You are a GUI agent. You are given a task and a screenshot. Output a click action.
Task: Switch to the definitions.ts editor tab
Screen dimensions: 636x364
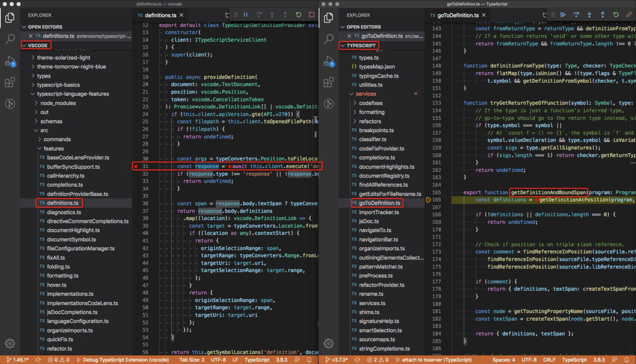point(160,15)
